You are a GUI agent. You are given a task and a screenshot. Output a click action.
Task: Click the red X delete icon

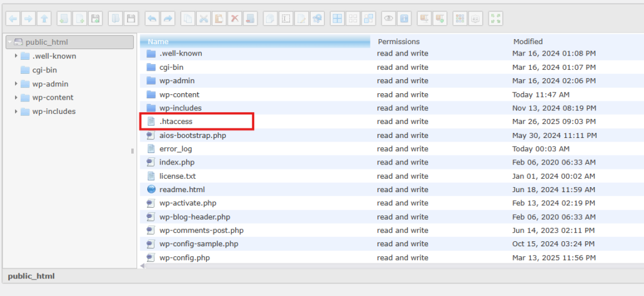tap(234, 19)
